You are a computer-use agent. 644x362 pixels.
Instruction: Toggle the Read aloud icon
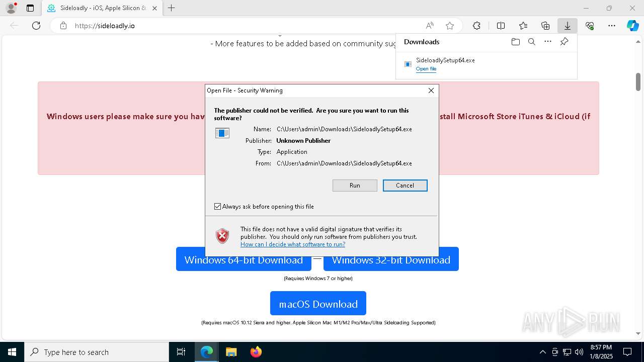coord(430,26)
